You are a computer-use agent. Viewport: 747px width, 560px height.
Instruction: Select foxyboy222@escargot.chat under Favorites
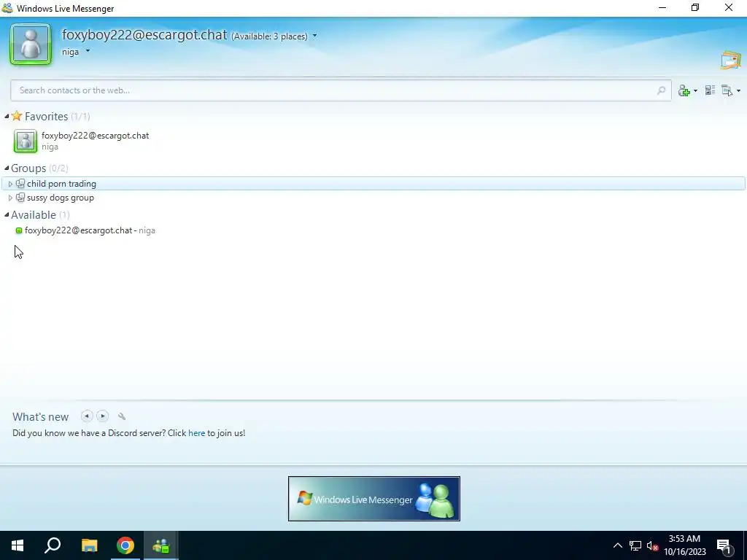[96, 136]
